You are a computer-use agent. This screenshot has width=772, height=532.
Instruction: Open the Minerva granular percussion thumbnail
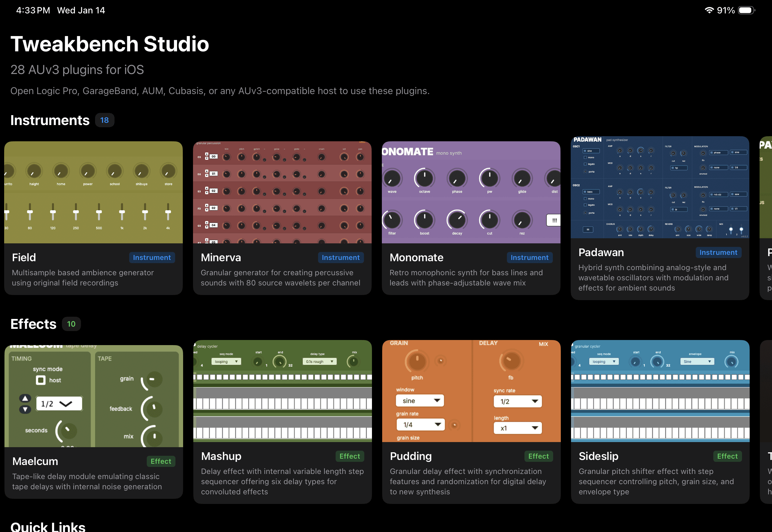click(x=282, y=192)
